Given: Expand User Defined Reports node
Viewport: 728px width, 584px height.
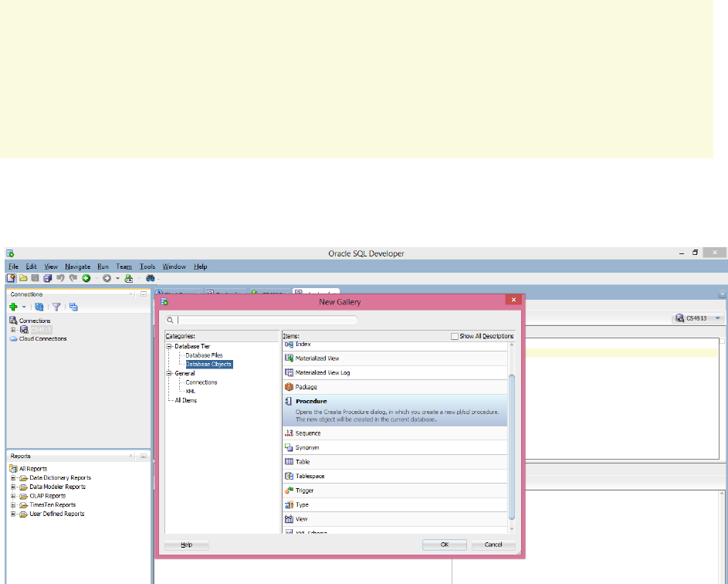Looking at the screenshot, I should pyautogui.click(x=13, y=514).
